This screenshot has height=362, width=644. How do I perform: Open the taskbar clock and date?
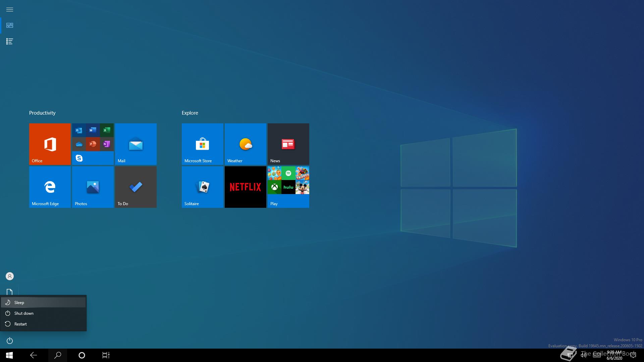tap(614, 355)
